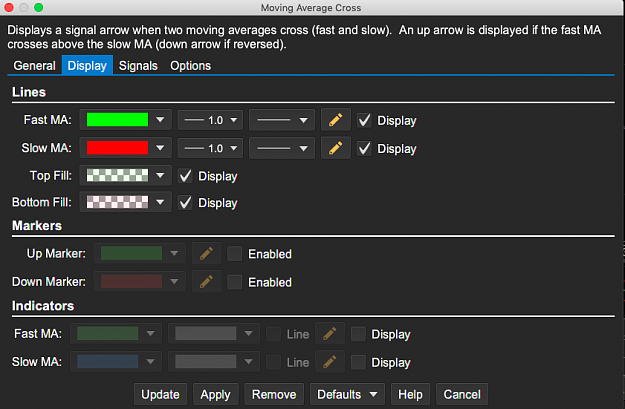Click Indicators Slow MA dark blue swatch
Screen dimensions: 625x409
coord(108,362)
